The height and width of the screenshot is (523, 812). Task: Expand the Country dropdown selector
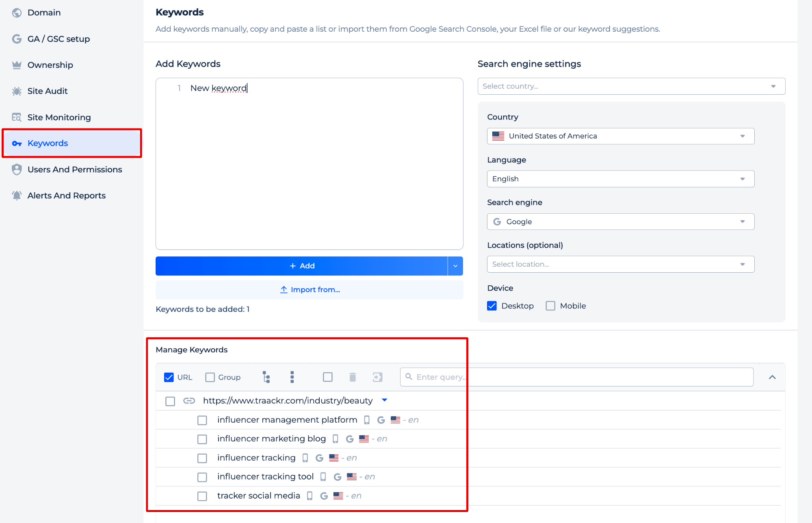point(619,136)
